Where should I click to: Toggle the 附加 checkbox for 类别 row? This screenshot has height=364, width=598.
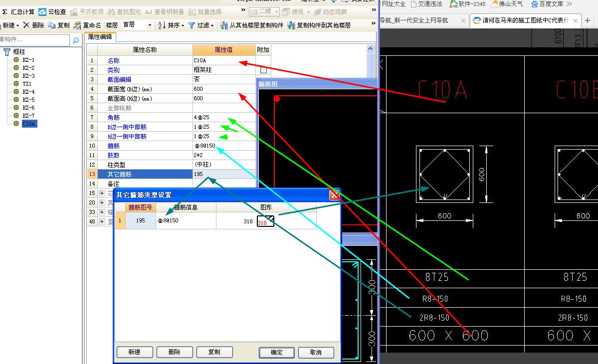(263, 70)
